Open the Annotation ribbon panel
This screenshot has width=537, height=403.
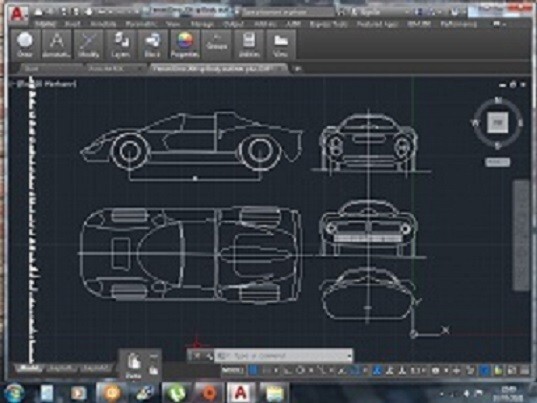point(57,44)
